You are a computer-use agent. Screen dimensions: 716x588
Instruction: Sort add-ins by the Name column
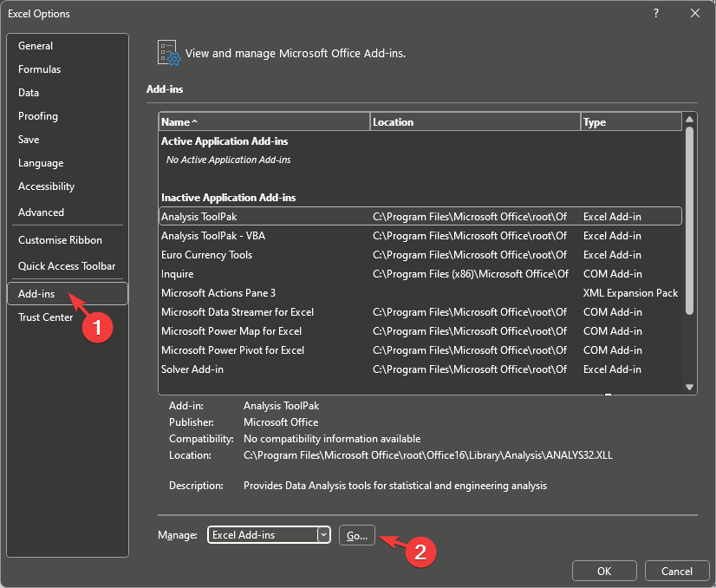click(264, 122)
